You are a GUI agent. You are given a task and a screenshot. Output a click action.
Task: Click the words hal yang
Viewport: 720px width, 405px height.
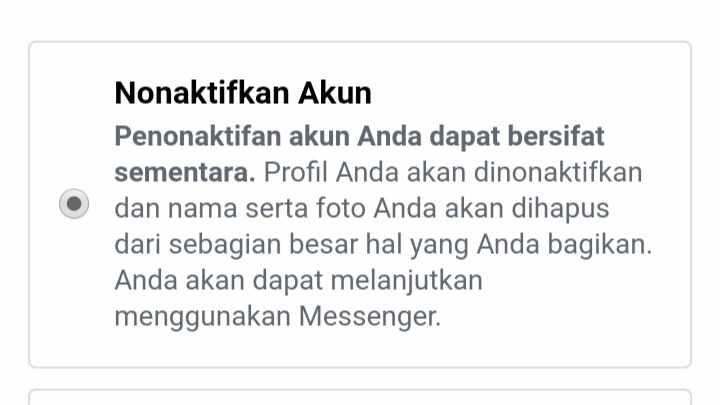(x=416, y=244)
